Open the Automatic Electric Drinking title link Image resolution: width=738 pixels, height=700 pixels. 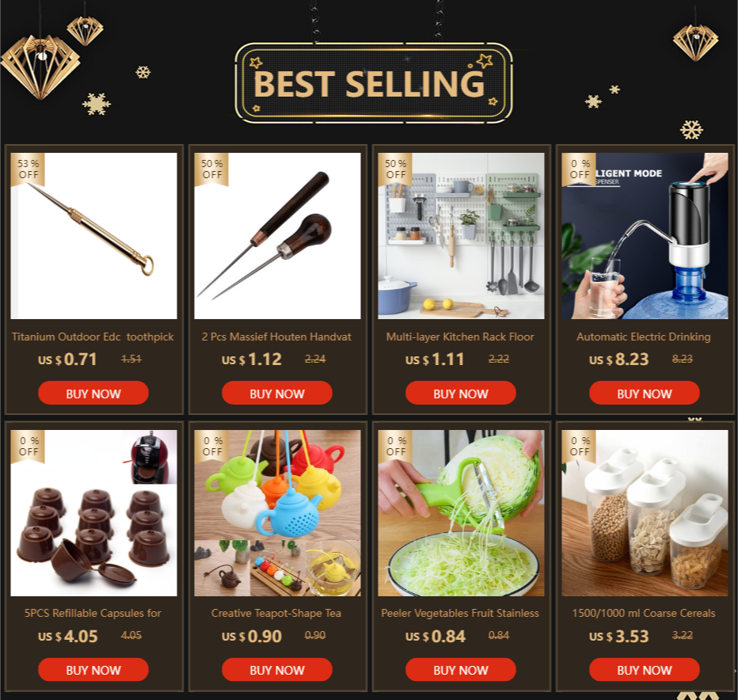coord(644,337)
